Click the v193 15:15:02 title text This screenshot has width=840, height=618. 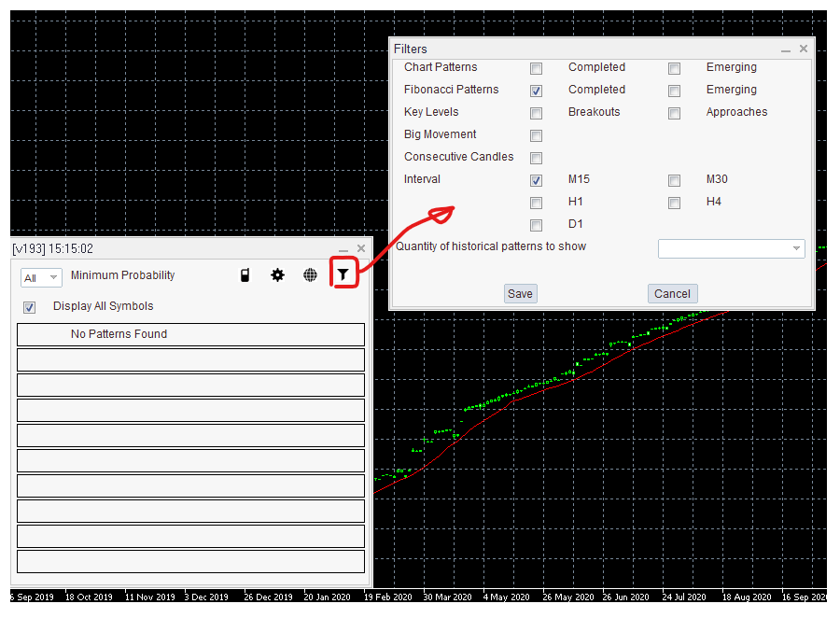pyautogui.click(x=52, y=248)
